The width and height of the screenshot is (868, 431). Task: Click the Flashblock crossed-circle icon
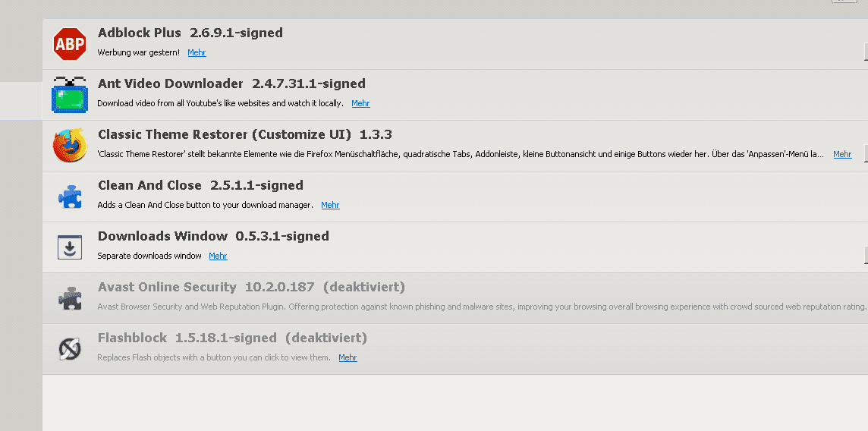pos(70,349)
